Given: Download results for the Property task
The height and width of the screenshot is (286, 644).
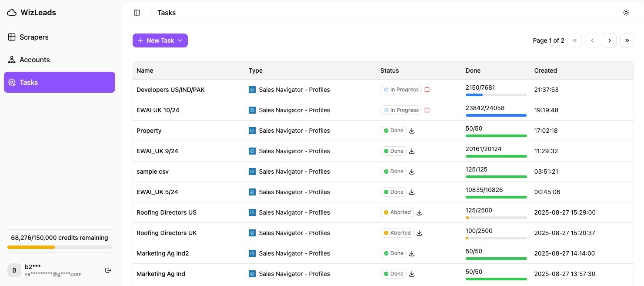Looking at the screenshot, I should 412,131.
